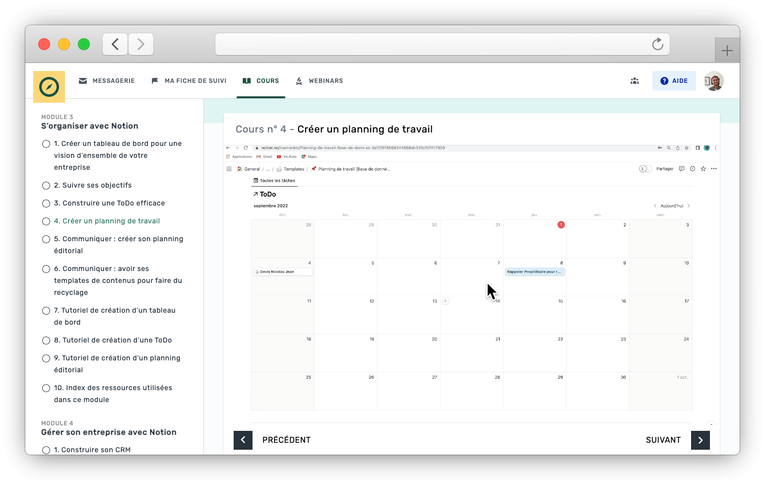Mark lesson 8 Tutoriel ToDo circle
Image resolution: width=765 pixels, height=480 pixels.
pos(46,340)
